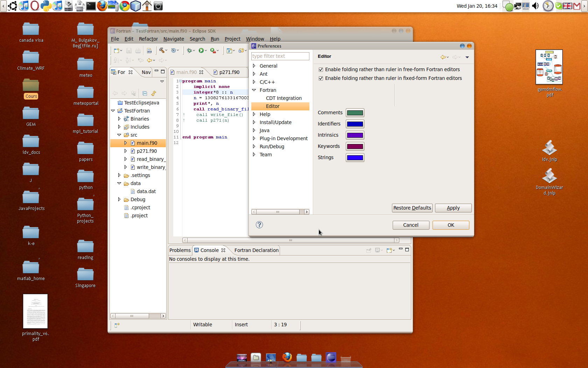Open the Terminal from the top panel
This screenshot has width=588, height=368.
(91, 6)
